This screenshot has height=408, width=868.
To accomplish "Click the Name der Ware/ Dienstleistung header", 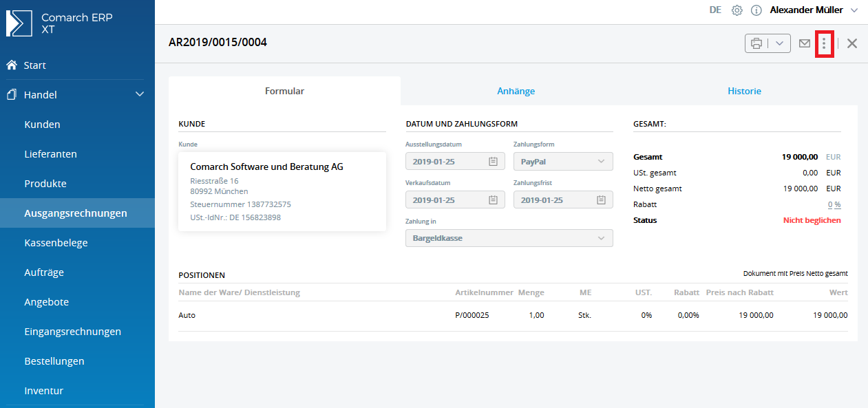I will [x=239, y=292].
